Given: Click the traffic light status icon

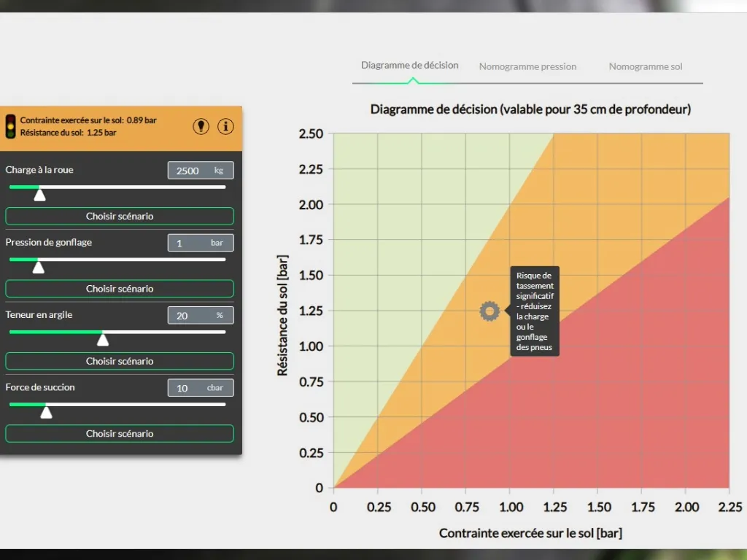Looking at the screenshot, I should click(10, 126).
